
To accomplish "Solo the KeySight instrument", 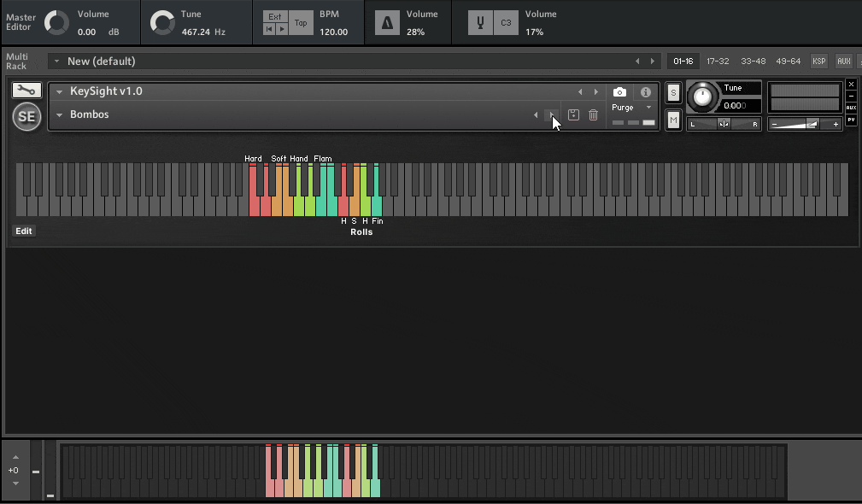I will (x=673, y=92).
